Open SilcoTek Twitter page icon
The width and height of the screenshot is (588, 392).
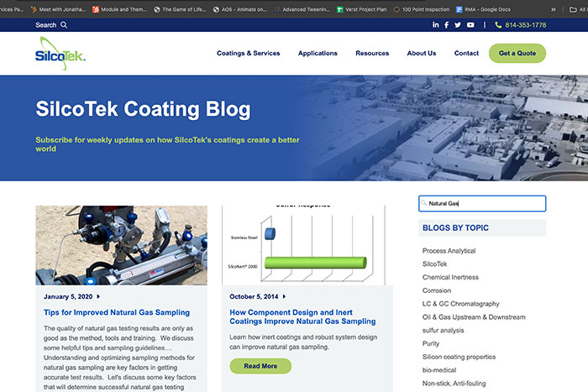coord(458,24)
